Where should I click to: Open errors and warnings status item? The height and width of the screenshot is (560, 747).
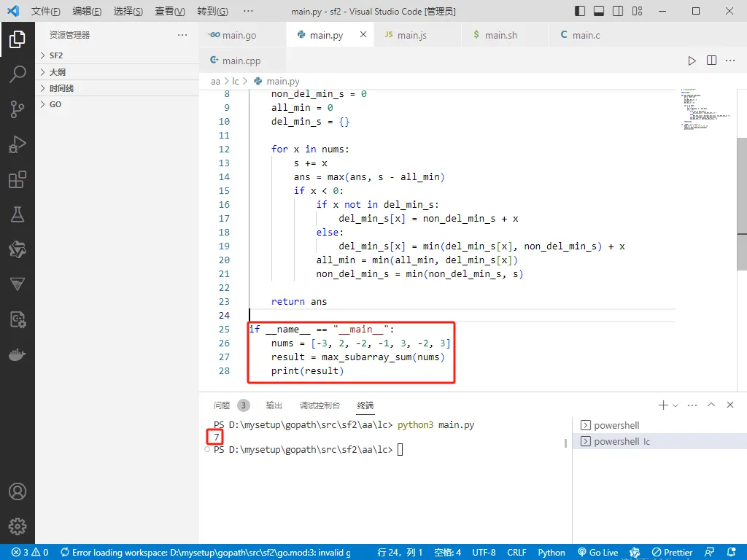click(x=30, y=553)
